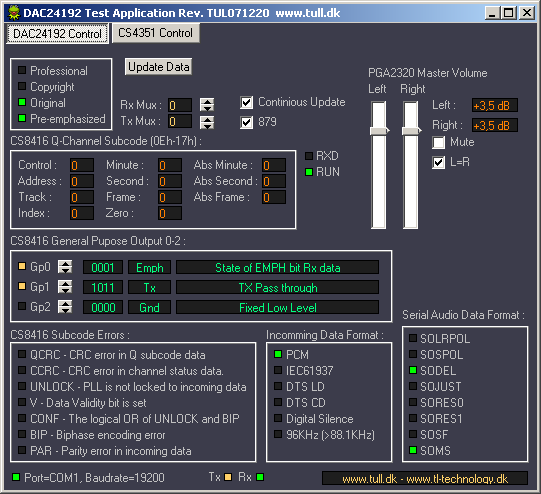Screen dimensions: 541x494
Task: Click the dark Gp2 LED indicator
Action: point(22,306)
